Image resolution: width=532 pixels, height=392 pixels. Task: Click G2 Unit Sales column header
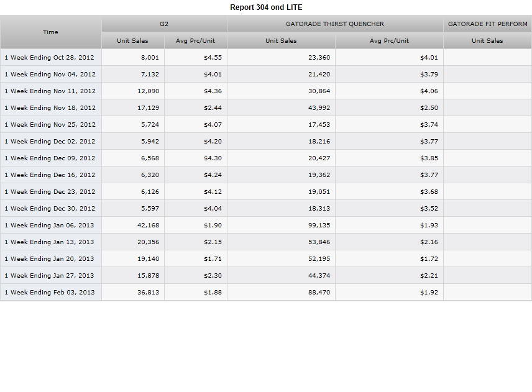132,40
